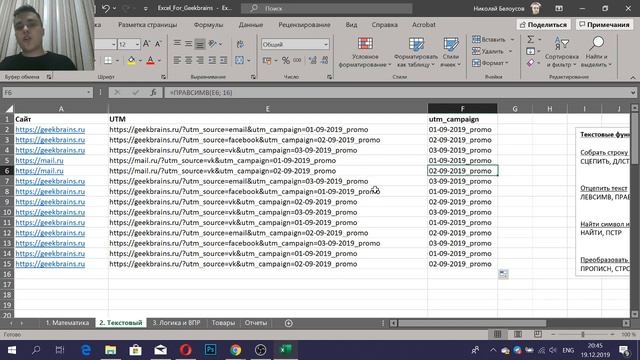This screenshot has width=640, height=360.
Task: Apply percent style format
Action: (x=286, y=60)
